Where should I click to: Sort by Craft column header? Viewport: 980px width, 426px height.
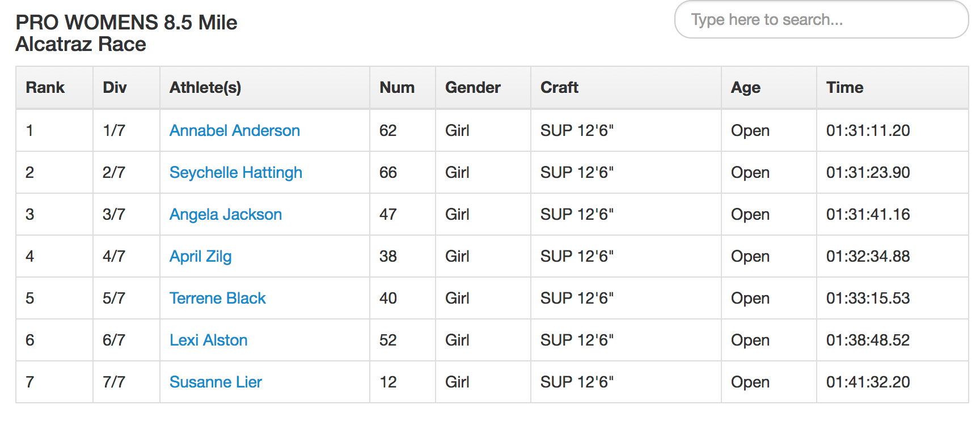pyautogui.click(x=559, y=87)
